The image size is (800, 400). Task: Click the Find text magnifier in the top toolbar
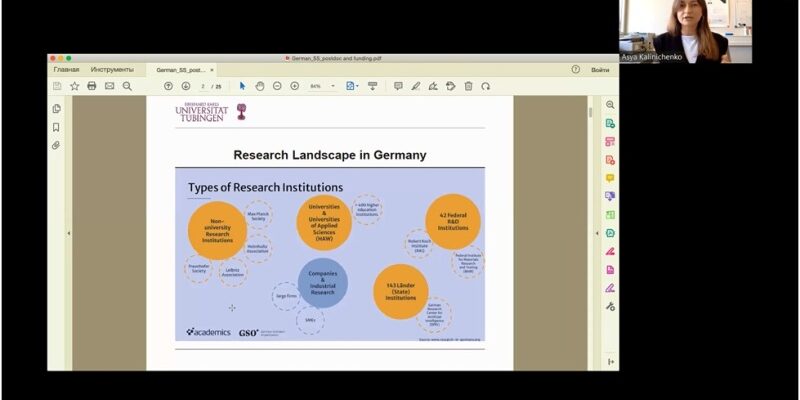point(127,86)
